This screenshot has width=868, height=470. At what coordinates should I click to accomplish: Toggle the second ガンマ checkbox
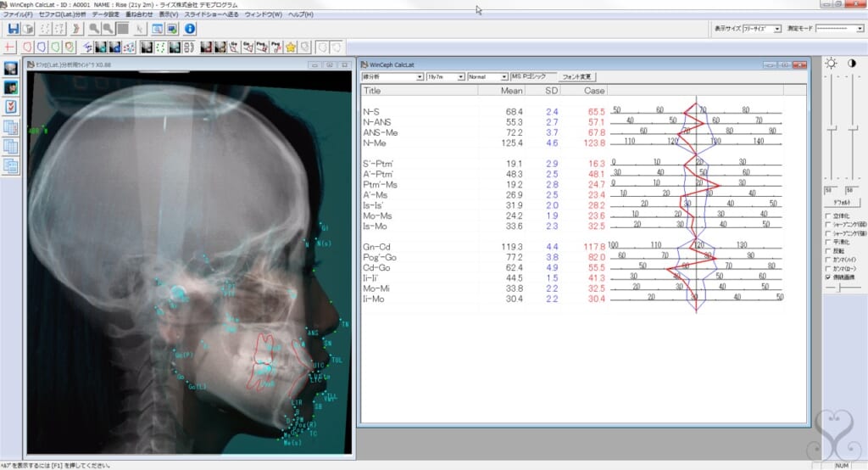[x=828, y=268]
